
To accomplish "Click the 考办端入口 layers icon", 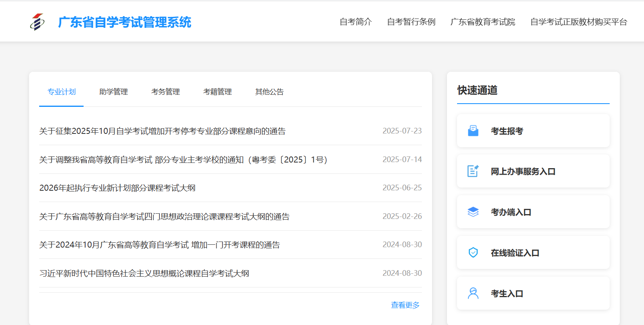I will [473, 212].
